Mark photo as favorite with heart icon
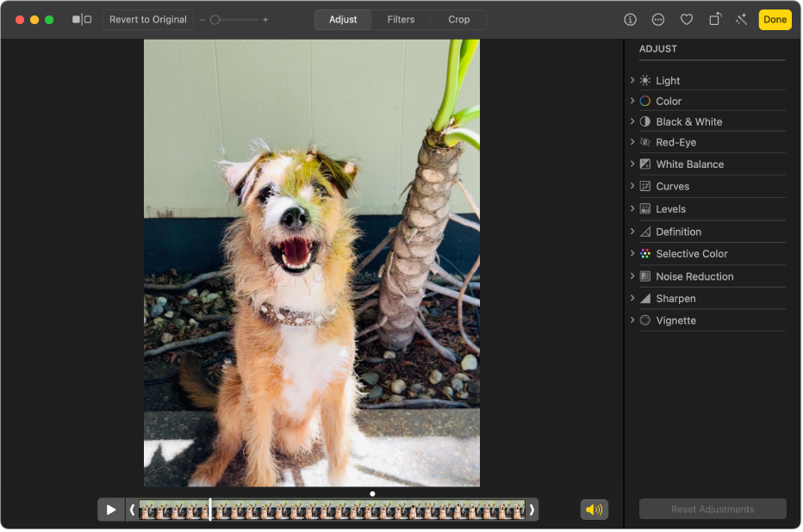This screenshot has width=803, height=532. click(x=687, y=20)
